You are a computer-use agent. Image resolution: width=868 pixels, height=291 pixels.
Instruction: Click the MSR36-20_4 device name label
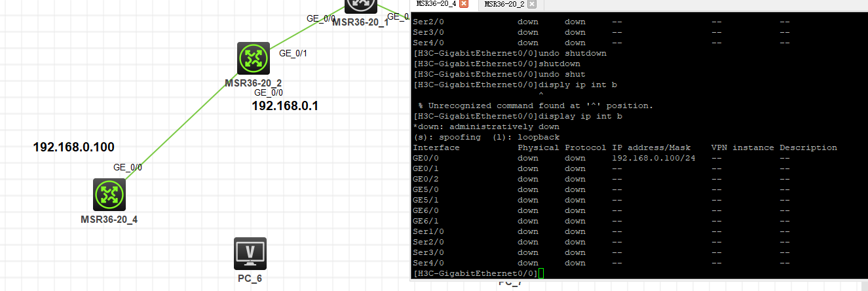[109, 219]
